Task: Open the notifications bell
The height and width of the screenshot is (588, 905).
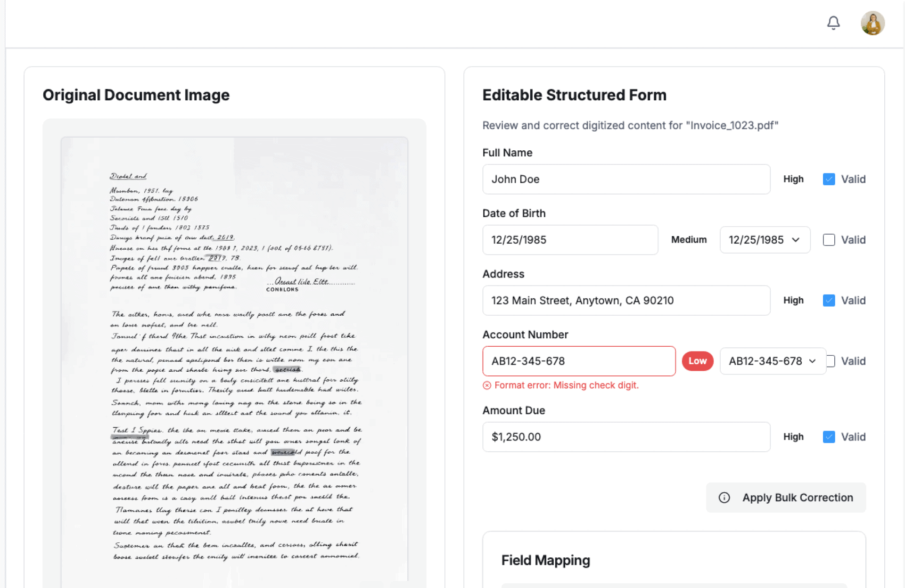Action: tap(833, 23)
